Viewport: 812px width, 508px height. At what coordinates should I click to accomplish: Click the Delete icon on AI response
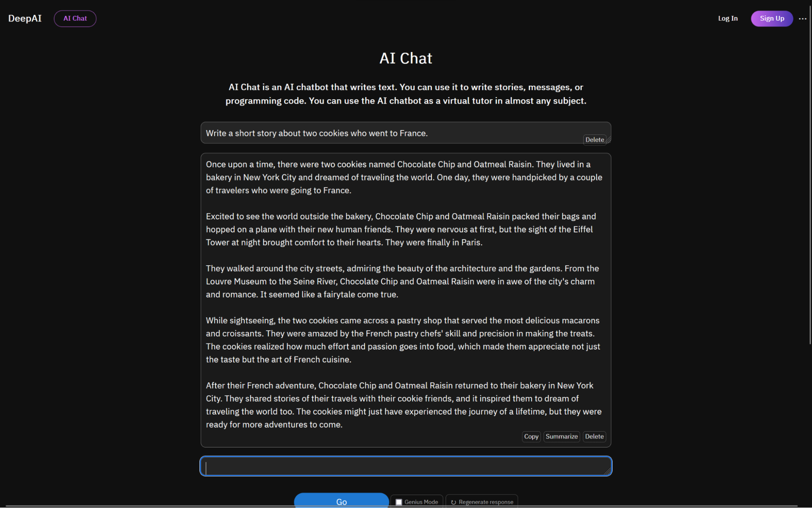[x=594, y=436]
